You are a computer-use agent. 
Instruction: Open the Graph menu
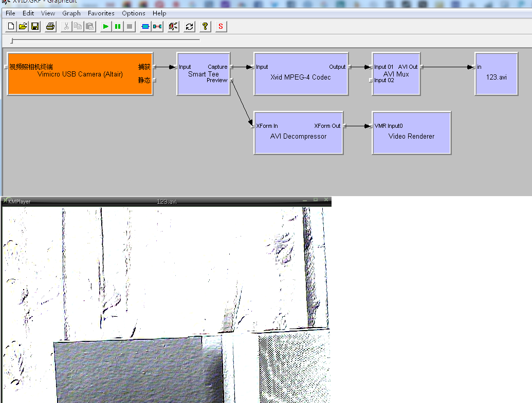(x=71, y=13)
